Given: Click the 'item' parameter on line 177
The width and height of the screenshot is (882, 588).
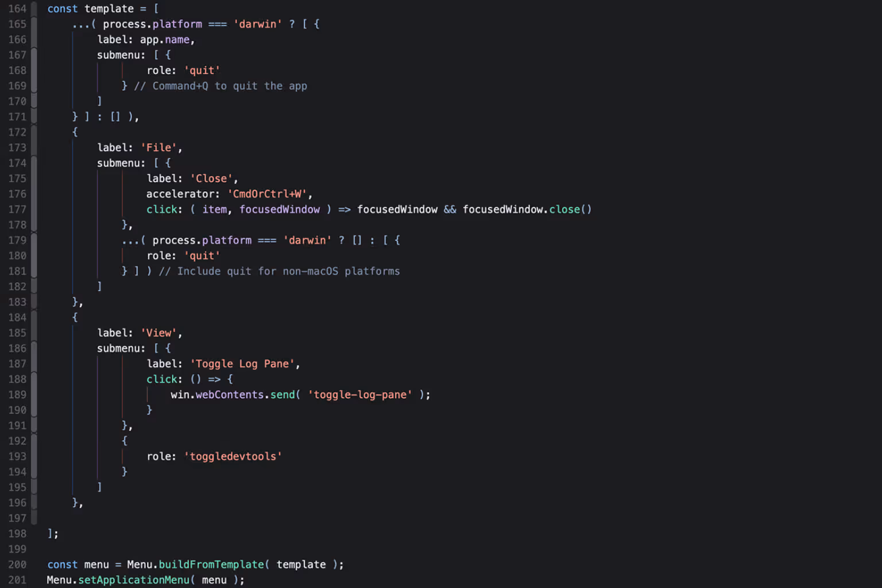Looking at the screenshot, I should [x=215, y=210].
